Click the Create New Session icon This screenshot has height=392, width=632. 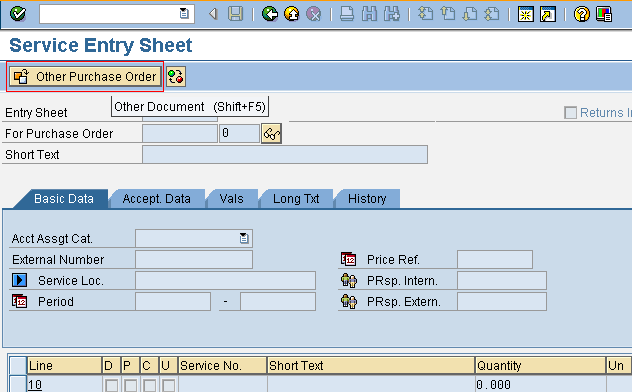click(x=526, y=14)
